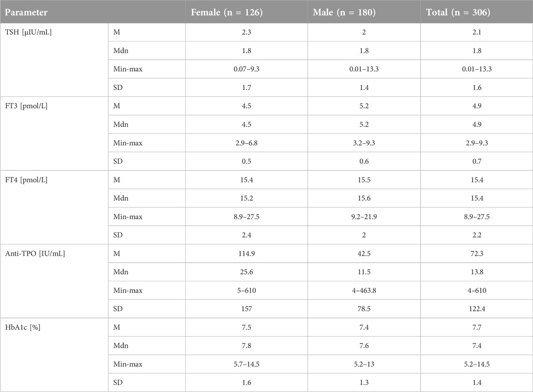Click the female Anti-TPO mean 114.9
Viewport: 533px width, 392px height.
point(246,254)
